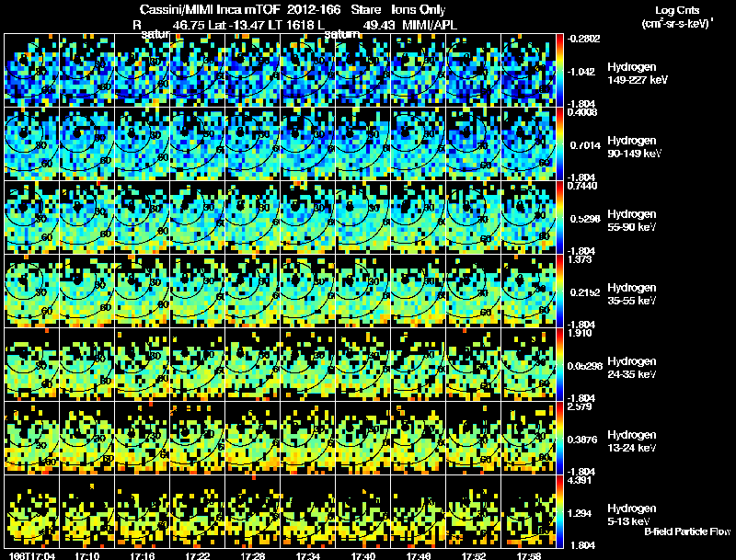
Task: Click the '17:22' time axis label
Action: (x=198, y=556)
